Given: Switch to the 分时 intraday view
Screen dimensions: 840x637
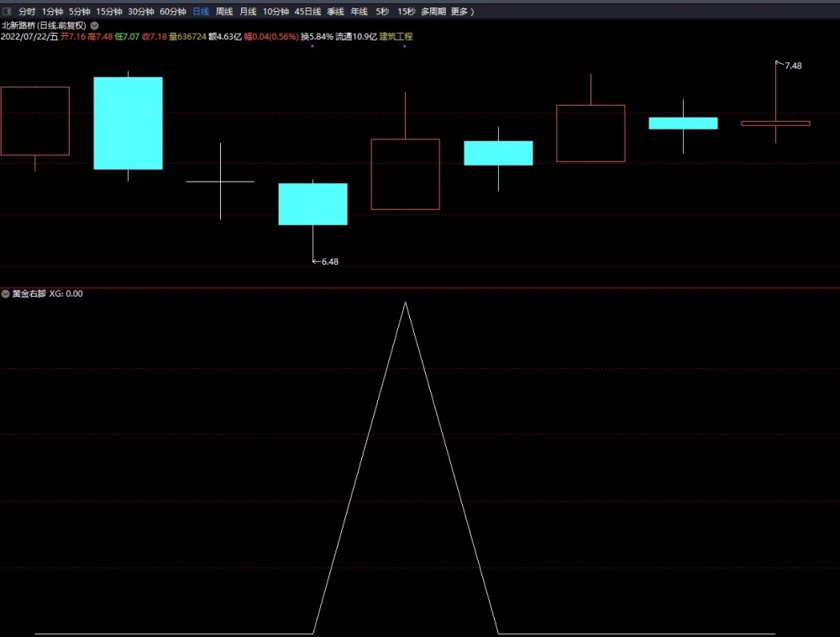Looking at the screenshot, I should point(27,11).
